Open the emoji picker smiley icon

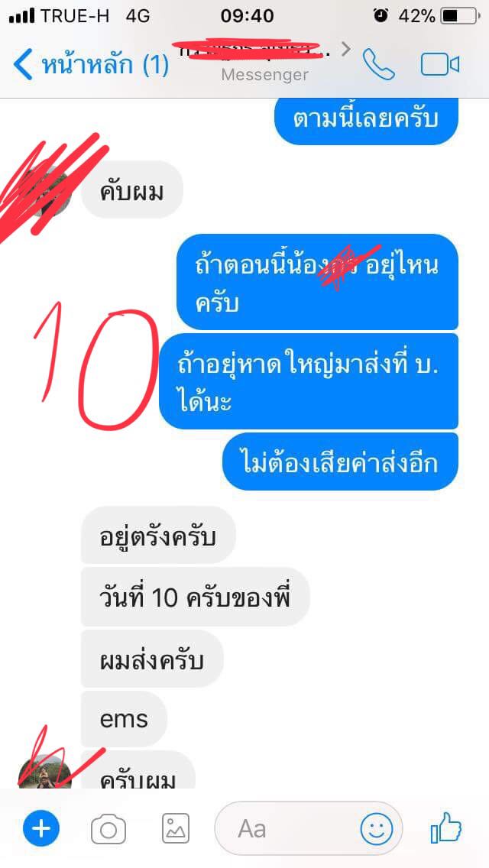click(x=377, y=829)
